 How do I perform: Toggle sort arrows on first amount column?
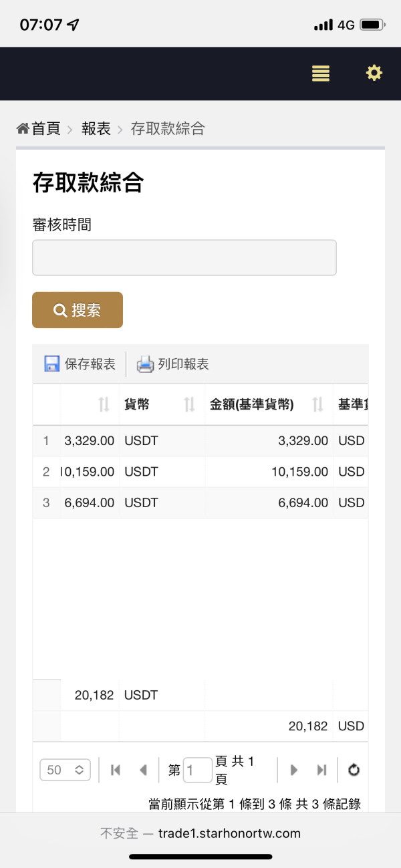point(104,404)
